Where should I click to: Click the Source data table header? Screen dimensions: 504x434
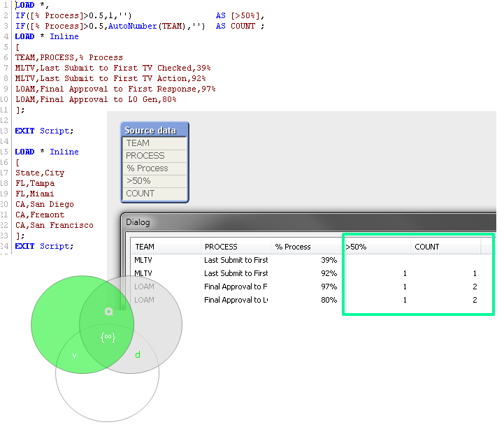[154, 130]
